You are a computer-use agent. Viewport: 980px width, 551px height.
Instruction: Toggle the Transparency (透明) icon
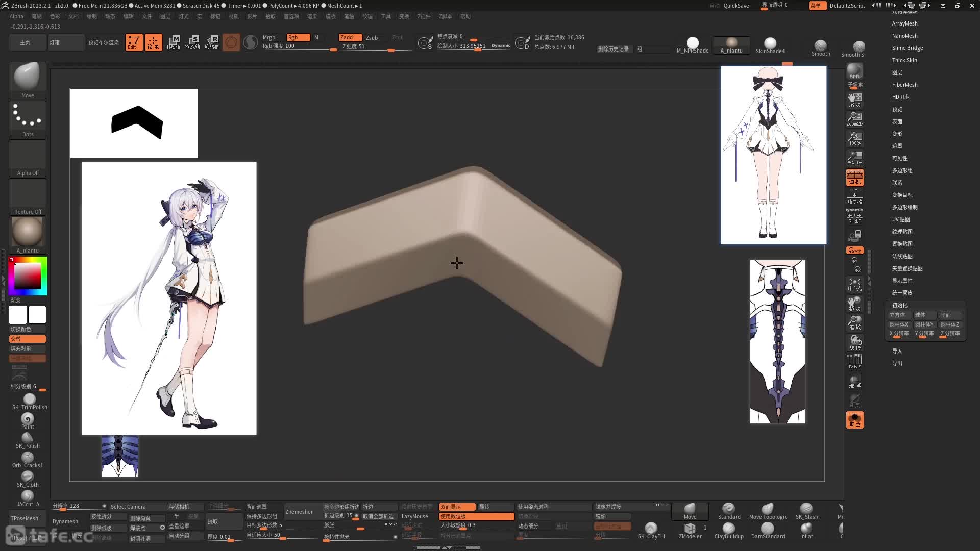[854, 381]
